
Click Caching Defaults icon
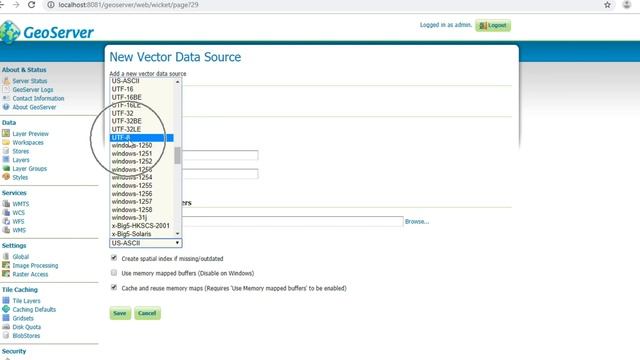(x=6, y=309)
